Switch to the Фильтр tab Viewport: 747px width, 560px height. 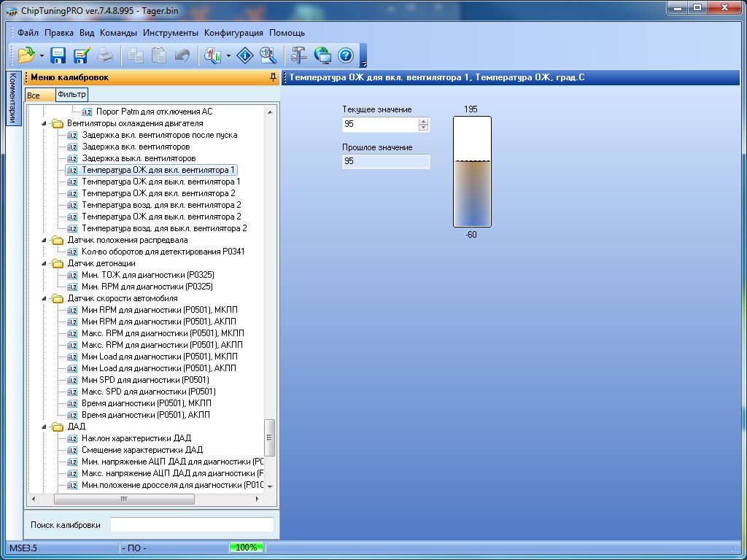[x=71, y=95]
